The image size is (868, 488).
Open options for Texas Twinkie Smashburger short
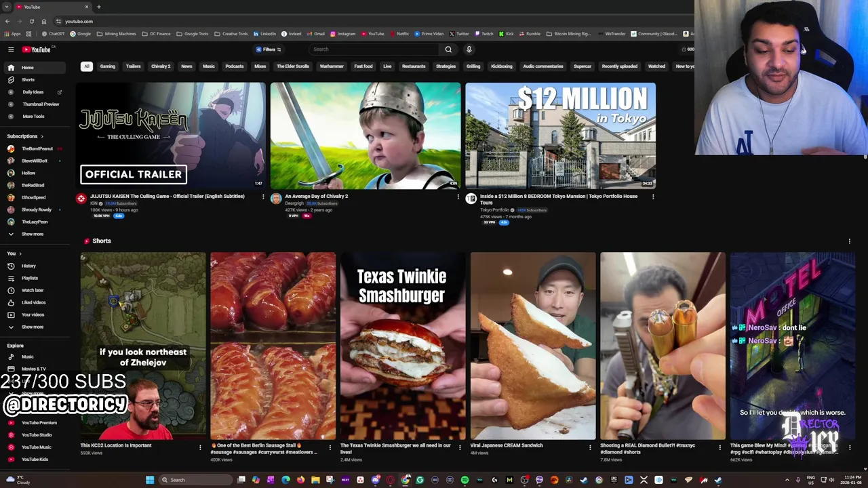460,447
